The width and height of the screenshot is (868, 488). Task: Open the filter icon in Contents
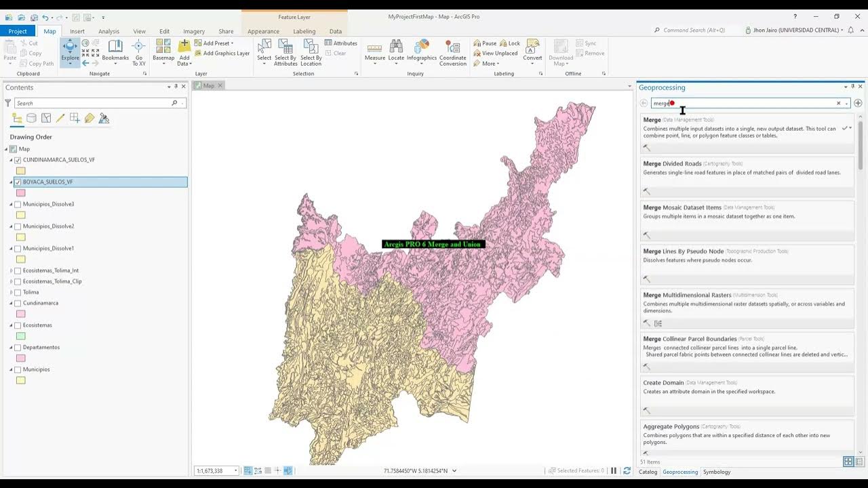[8, 103]
